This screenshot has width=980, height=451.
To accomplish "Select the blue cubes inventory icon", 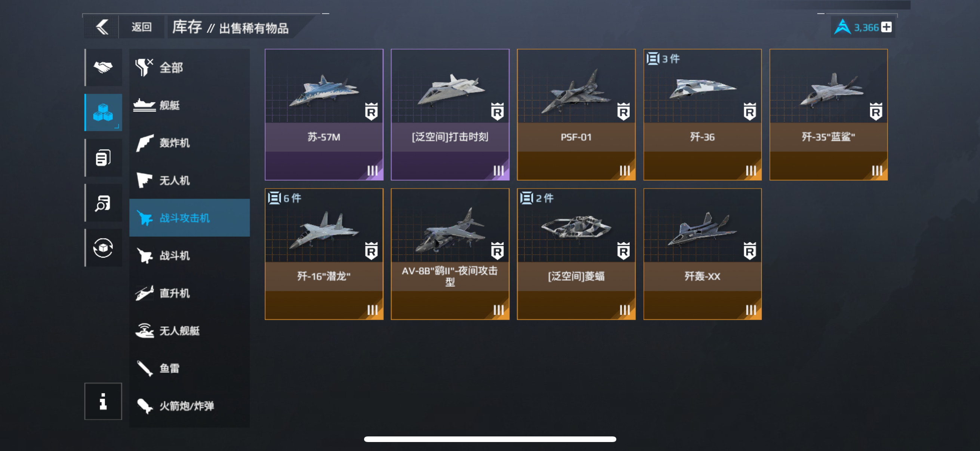I will click(103, 112).
